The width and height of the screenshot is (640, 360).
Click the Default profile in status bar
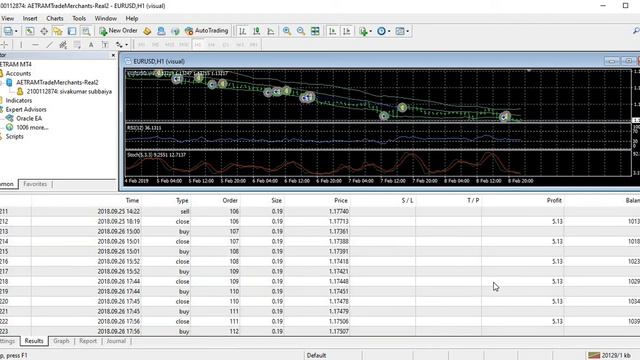(x=316, y=355)
